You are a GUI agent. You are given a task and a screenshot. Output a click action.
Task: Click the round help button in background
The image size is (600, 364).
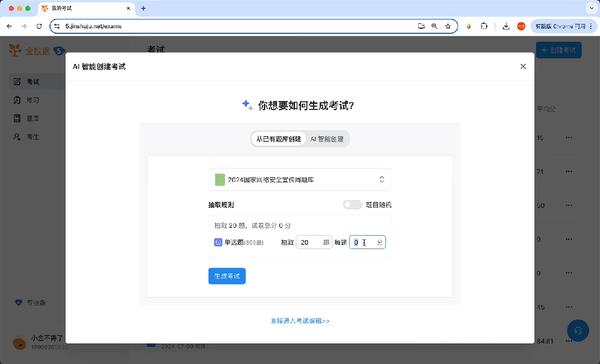578,330
